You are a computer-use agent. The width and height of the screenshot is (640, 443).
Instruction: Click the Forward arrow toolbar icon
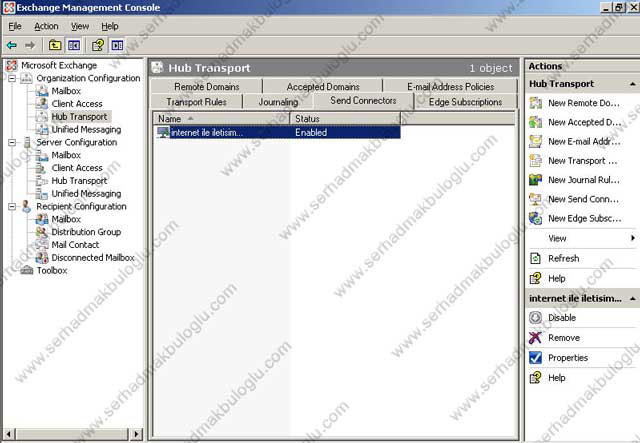[x=29, y=45]
